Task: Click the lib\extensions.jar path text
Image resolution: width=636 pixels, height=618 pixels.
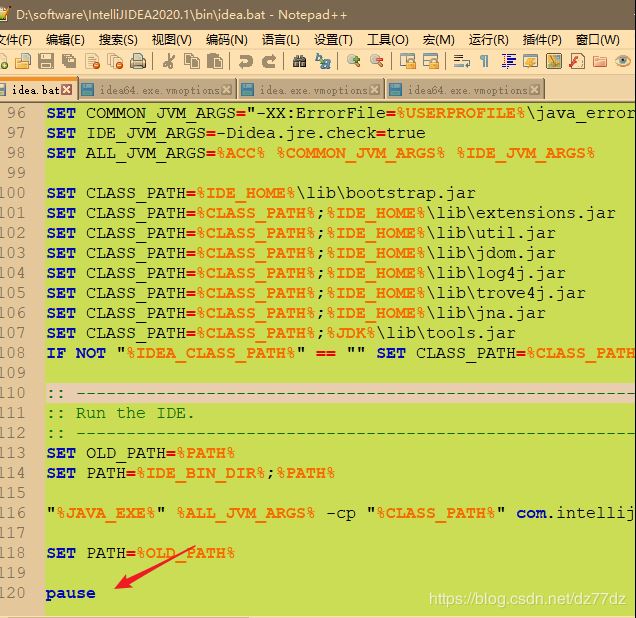Action: tap(525, 213)
